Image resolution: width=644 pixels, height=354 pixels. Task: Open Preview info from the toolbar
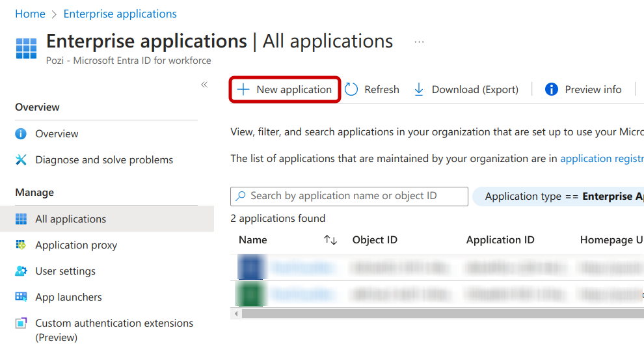584,89
